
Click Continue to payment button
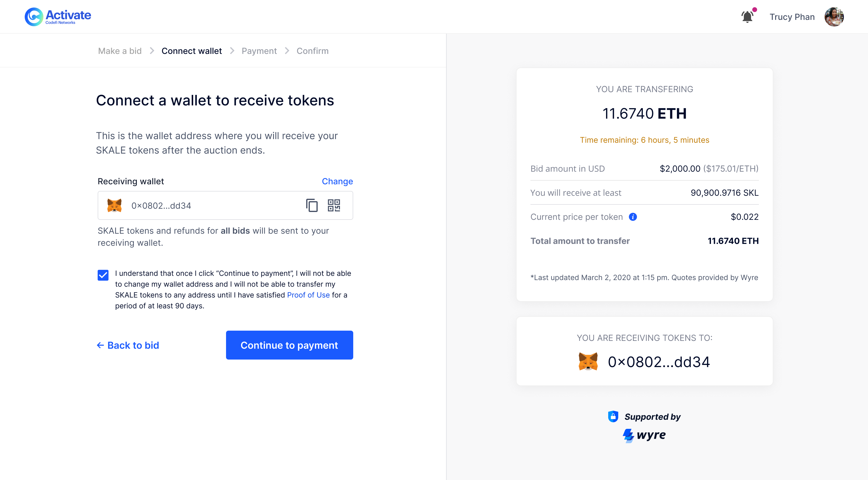click(289, 345)
